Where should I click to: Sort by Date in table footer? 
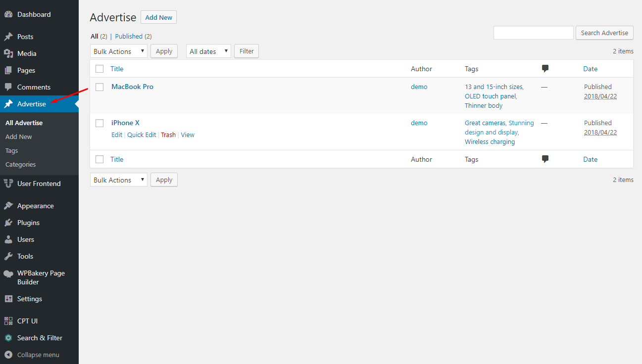pos(590,159)
